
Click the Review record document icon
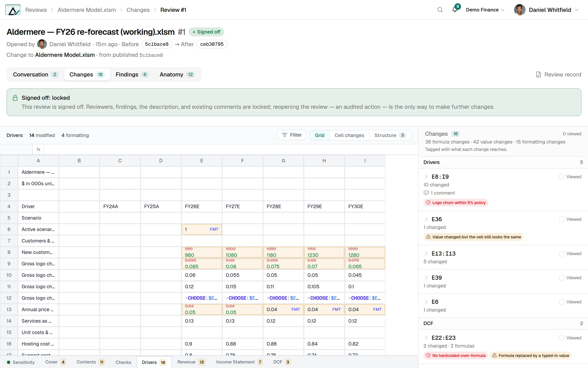tap(538, 74)
